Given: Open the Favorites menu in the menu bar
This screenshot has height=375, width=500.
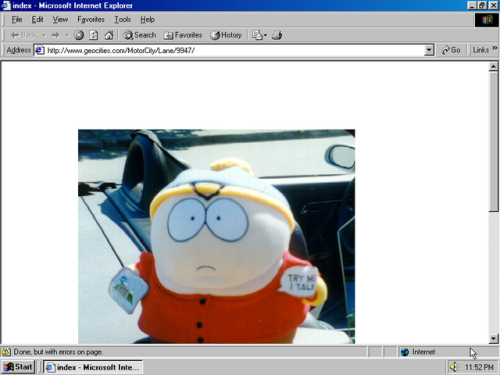Looking at the screenshot, I should (x=91, y=20).
